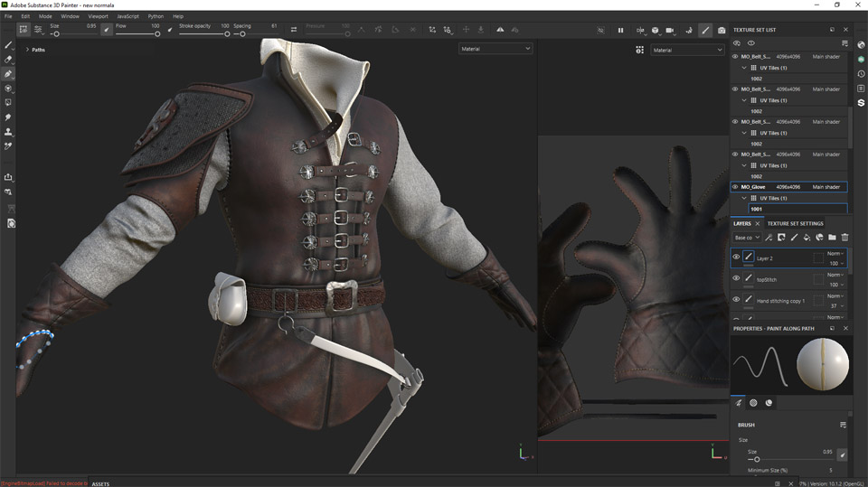
Task: Open the Shader settings green icon
Action: [x=861, y=60]
